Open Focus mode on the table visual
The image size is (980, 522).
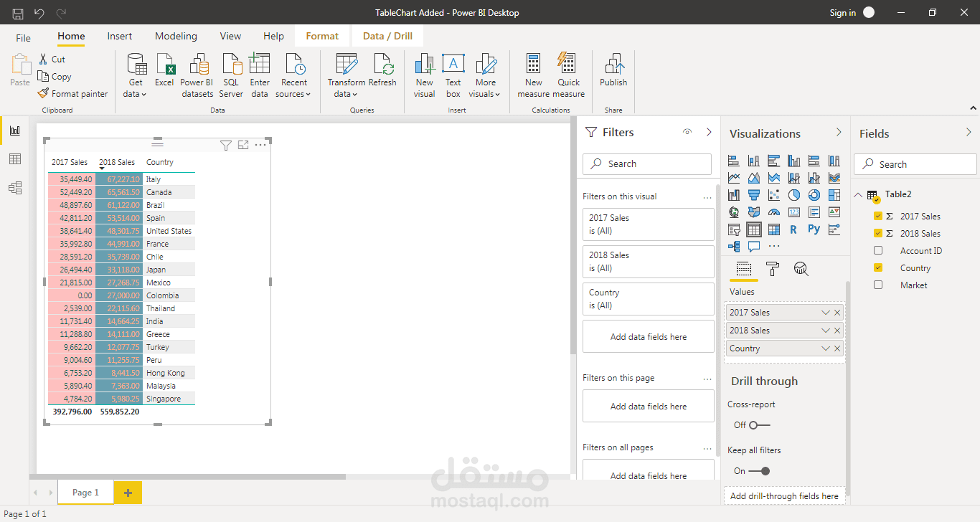tap(243, 146)
